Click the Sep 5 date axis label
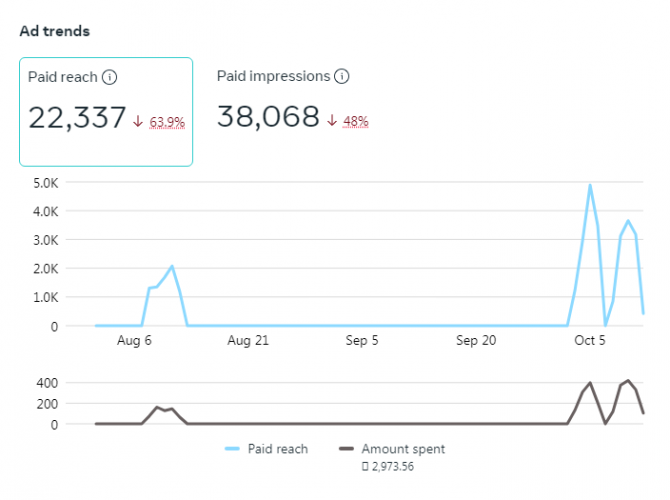Image resolution: width=670 pixels, height=500 pixels. [x=362, y=341]
